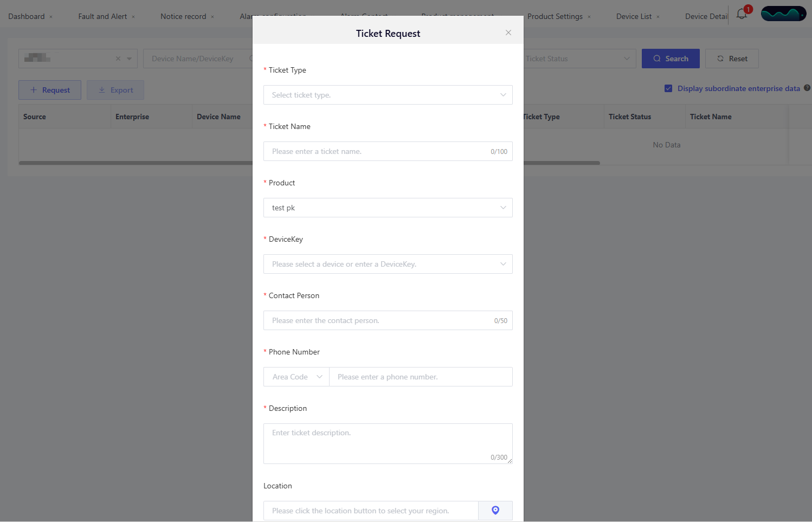Clear the enterprise selector with X icon
This screenshot has height=522, width=812.
118,59
